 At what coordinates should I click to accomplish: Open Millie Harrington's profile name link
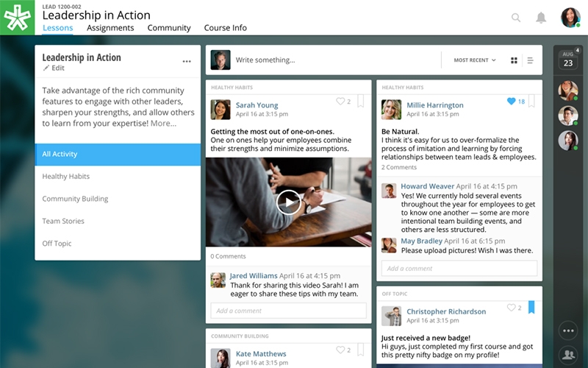click(435, 105)
